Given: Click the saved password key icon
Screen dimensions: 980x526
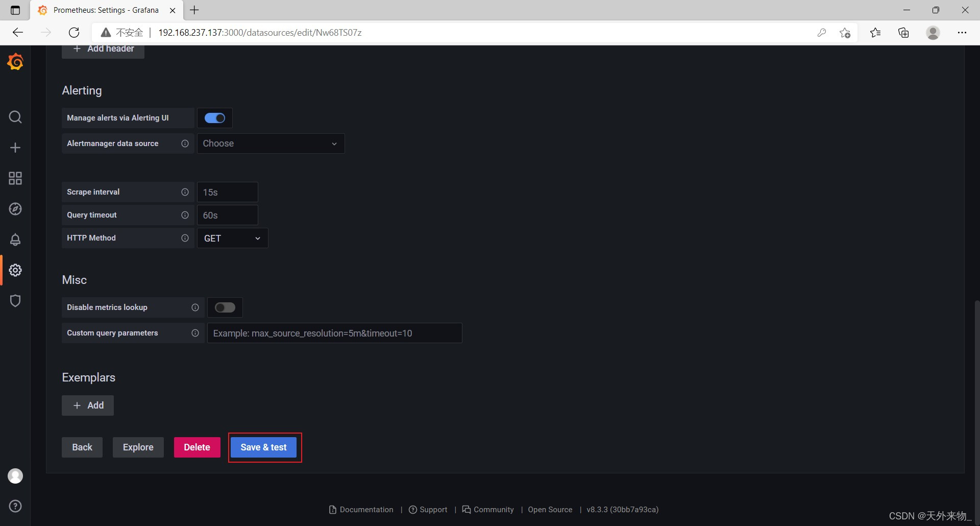Looking at the screenshot, I should [x=822, y=33].
